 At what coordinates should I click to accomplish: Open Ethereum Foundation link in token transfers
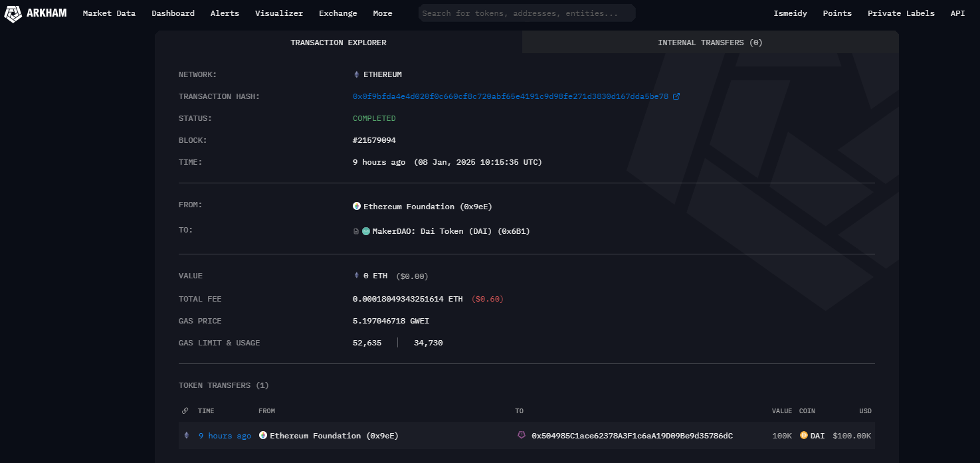pos(334,436)
